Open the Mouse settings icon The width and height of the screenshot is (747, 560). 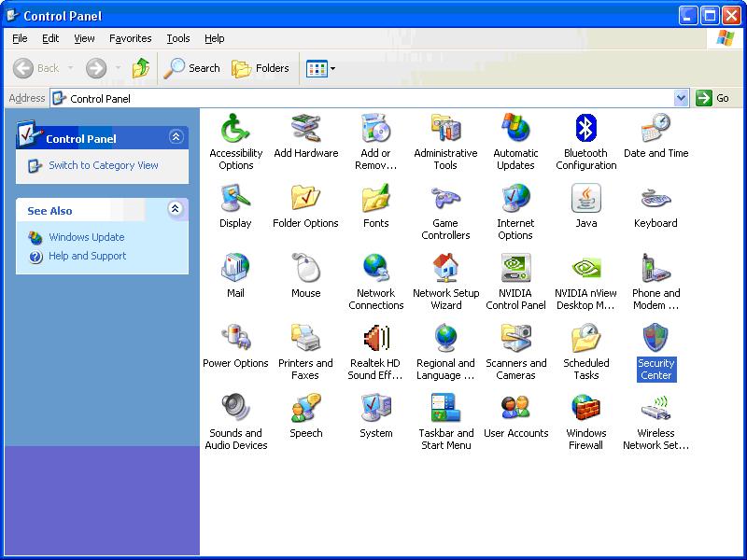[306, 275]
